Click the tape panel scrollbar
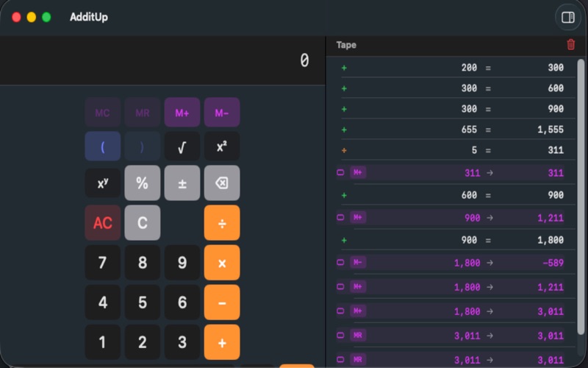This screenshot has height=368, width=588. pyautogui.click(x=581, y=197)
